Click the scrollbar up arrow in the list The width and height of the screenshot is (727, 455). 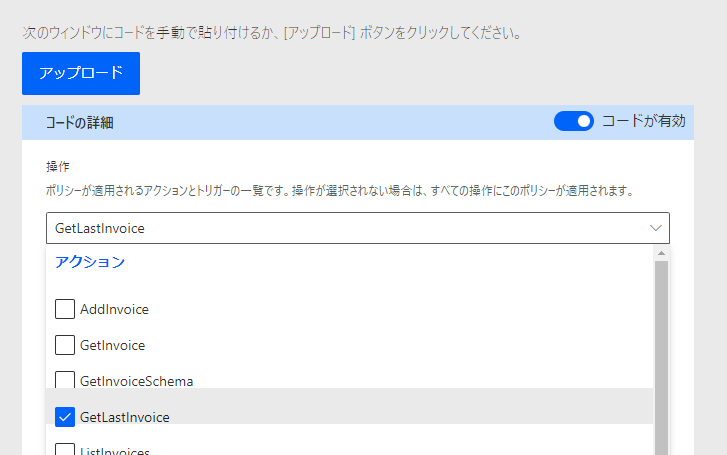point(661,254)
